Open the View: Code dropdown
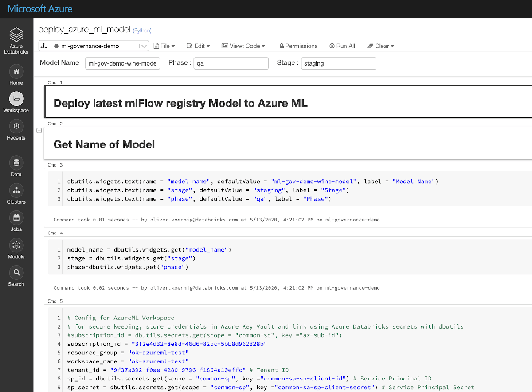This screenshot has height=392, width=532. [243, 46]
